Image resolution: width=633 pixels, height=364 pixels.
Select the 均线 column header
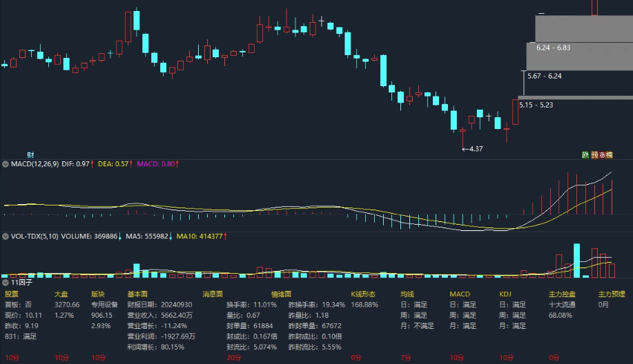click(x=407, y=294)
